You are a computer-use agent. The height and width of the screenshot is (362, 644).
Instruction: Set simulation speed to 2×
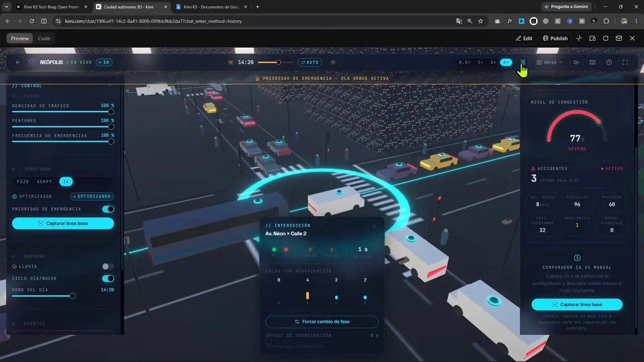point(493,62)
